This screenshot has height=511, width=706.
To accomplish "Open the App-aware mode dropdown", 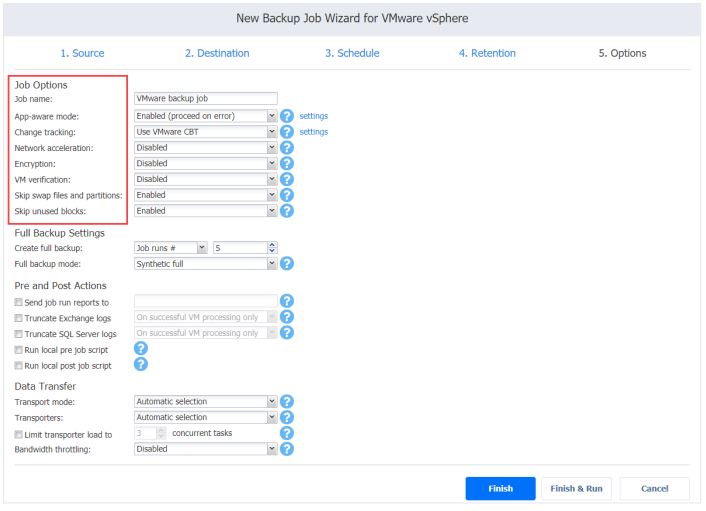I will pyautogui.click(x=205, y=116).
